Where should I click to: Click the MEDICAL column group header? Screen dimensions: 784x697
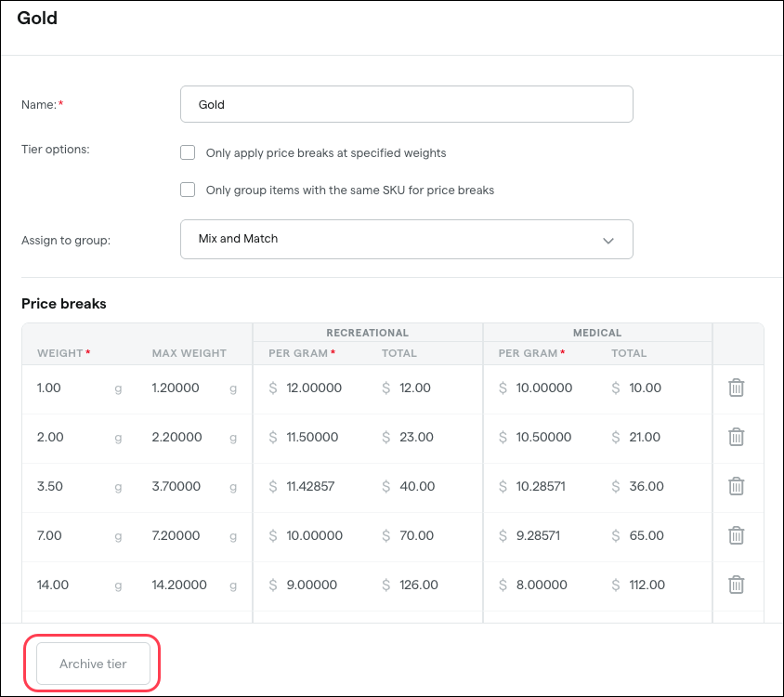[x=597, y=333]
